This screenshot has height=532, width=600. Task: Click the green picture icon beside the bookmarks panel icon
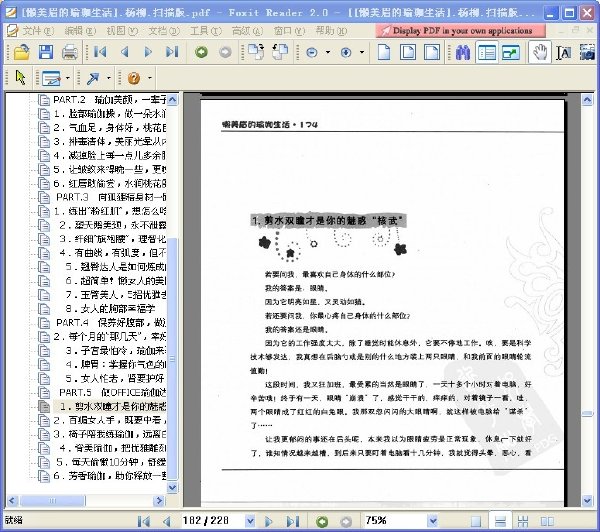pos(511,52)
